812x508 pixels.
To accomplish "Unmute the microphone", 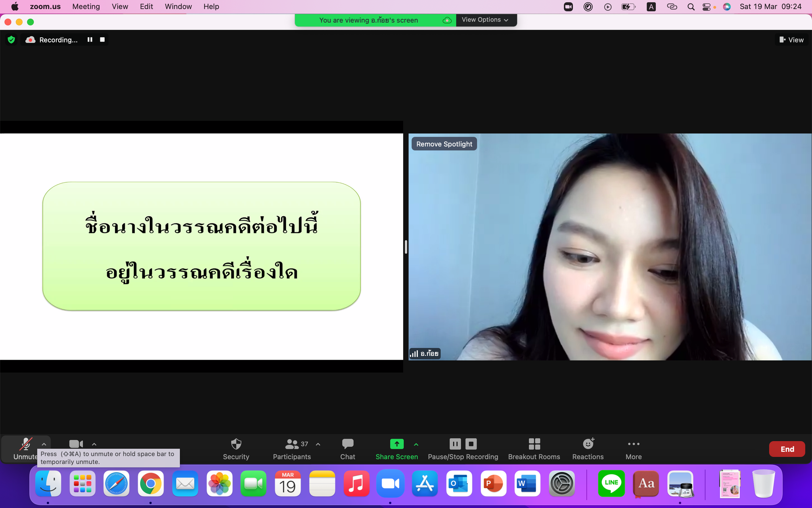I will (x=25, y=444).
